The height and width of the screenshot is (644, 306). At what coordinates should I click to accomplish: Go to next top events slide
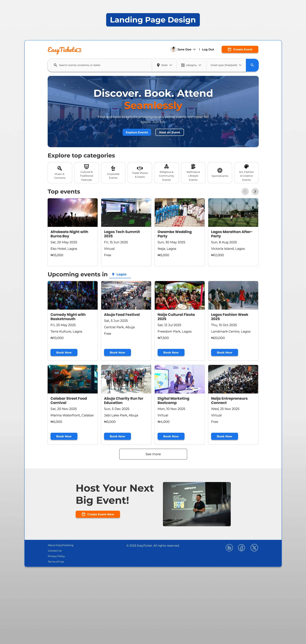[255, 192]
